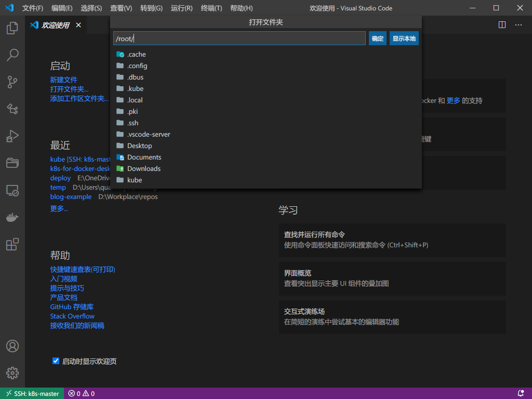Click the 界面概览 card
Screen dimensions: 532x399
pos(392,278)
